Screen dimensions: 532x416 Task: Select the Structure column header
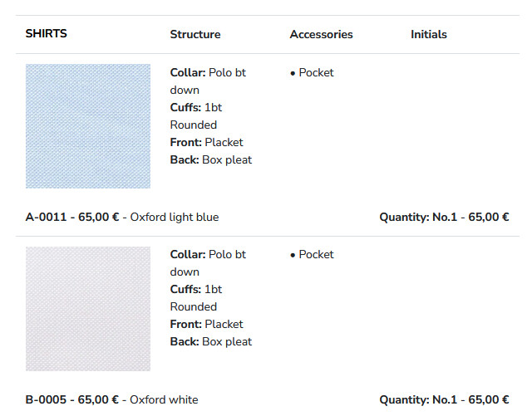(195, 35)
